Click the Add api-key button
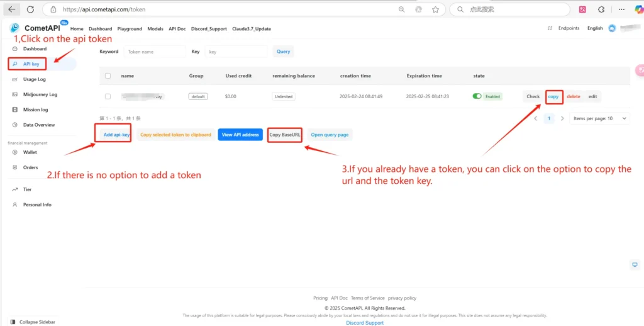The height and width of the screenshot is (326, 644). pyautogui.click(x=116, y=135)
